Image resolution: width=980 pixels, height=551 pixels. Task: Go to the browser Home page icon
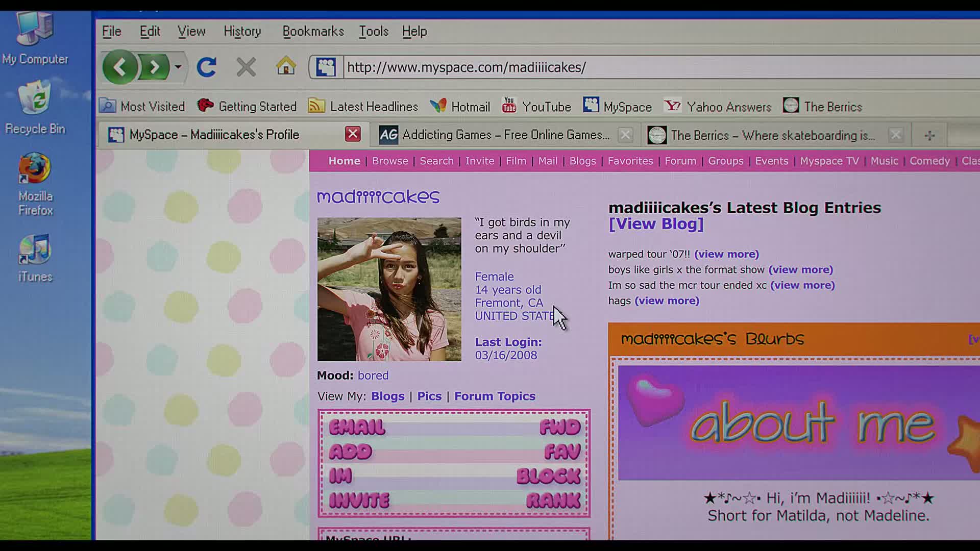click(286, 66)
